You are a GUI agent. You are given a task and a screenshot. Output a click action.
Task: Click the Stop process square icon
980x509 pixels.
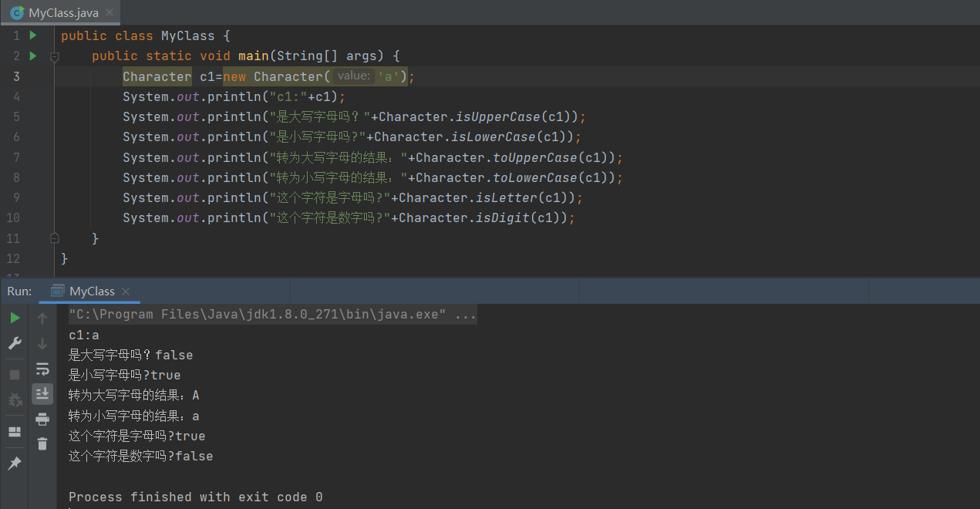tap(15, 374)
